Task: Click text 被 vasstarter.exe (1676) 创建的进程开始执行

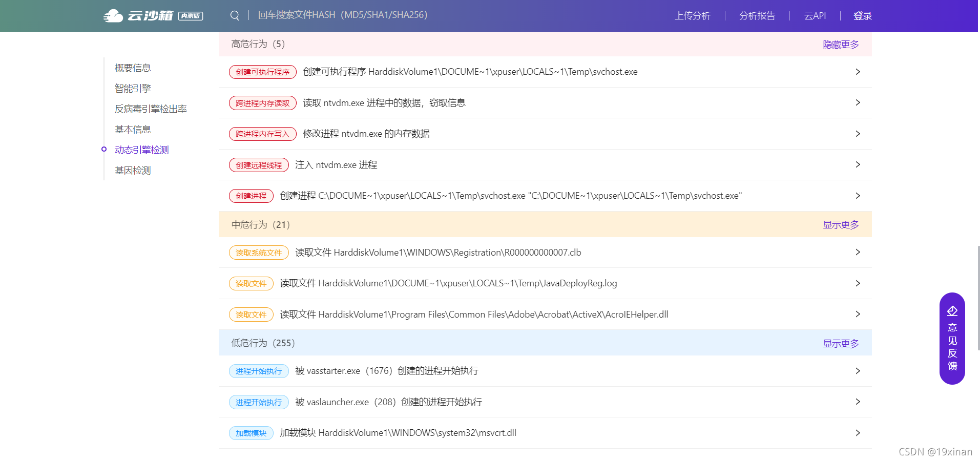Action: pyautogui.click(x=387, y=371)
